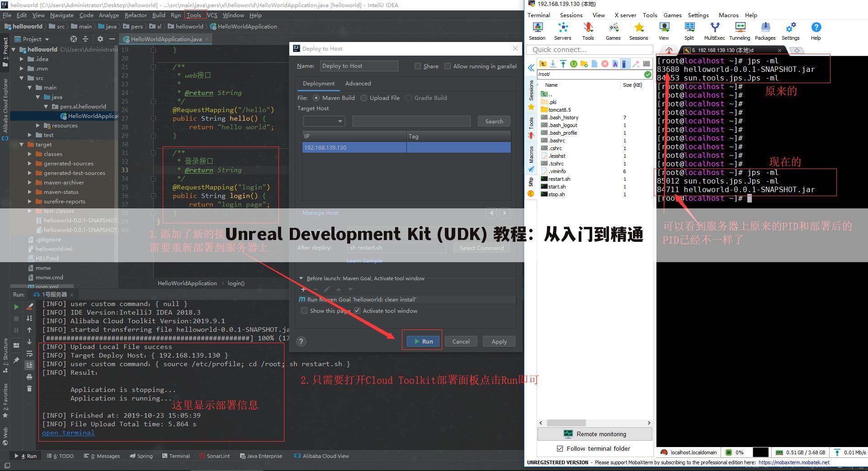Viewport: 868px width, 471px height.
Task: Create new folder in SFTP browser
Action: click(584, 64)
